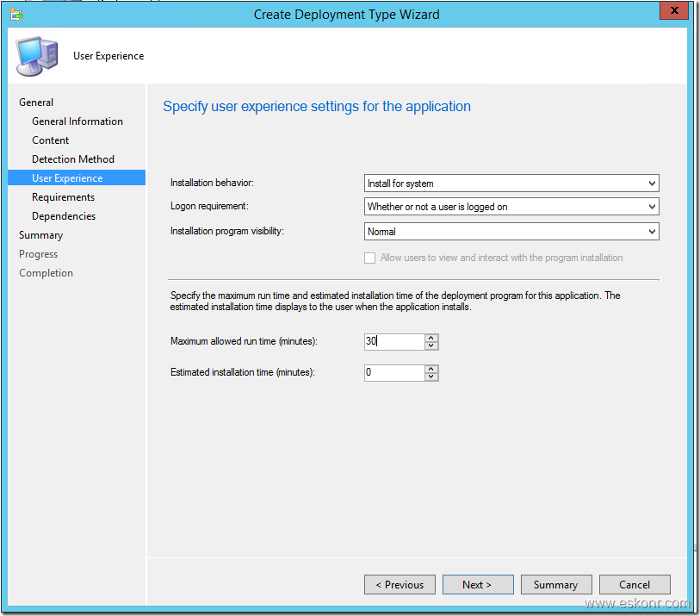Image resolution: width=700 pixels, height=616 pixels.
Task: Select the Content step
Action: tap(50, 140)
